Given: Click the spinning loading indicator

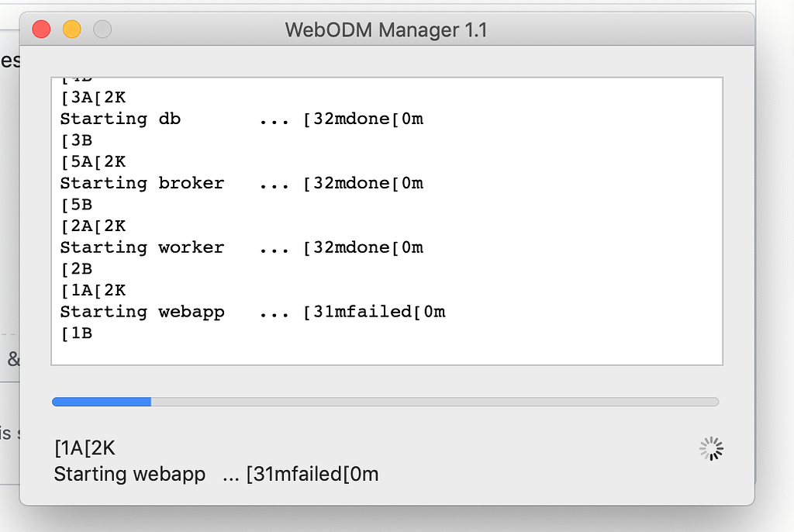Looking at the screenshot, I should pyautogui.click(x=710, y=448).
